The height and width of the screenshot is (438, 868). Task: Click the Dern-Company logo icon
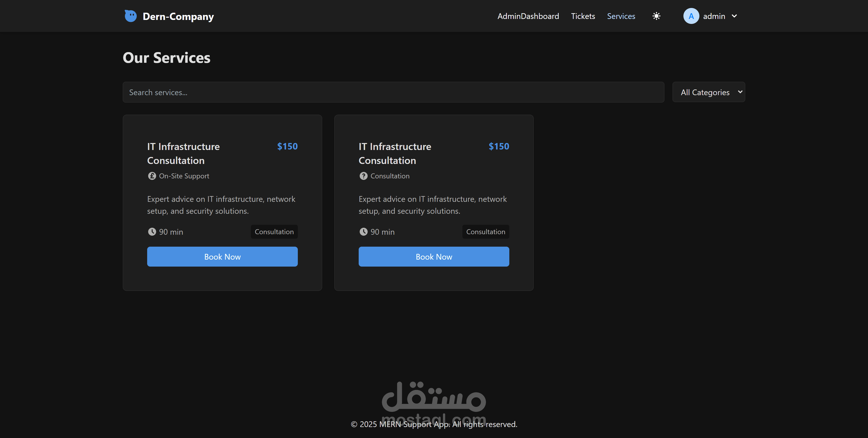pyautogui.click(x=130, y=16)
